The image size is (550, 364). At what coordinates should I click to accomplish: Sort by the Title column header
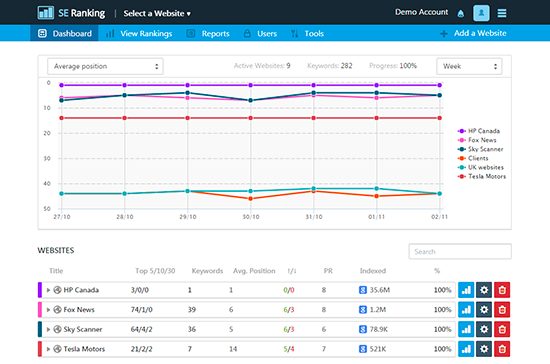click(x=56, y=271)
